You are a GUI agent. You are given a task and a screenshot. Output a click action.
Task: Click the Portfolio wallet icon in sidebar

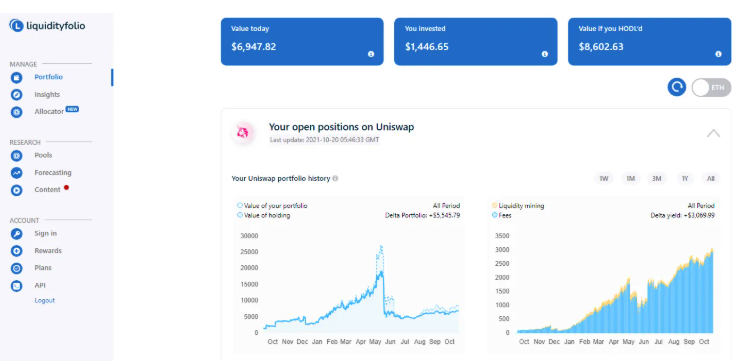tap(16, 78)
